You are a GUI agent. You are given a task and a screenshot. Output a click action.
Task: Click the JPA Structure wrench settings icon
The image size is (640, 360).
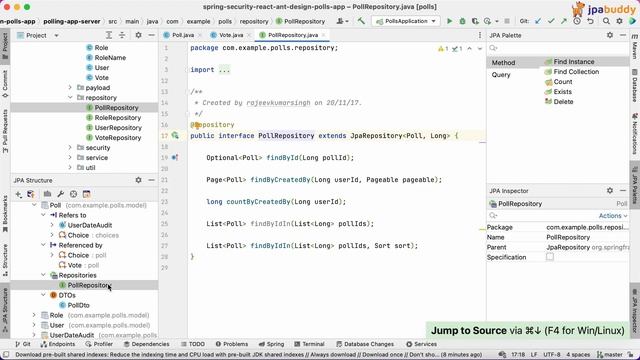pos(60,194)
